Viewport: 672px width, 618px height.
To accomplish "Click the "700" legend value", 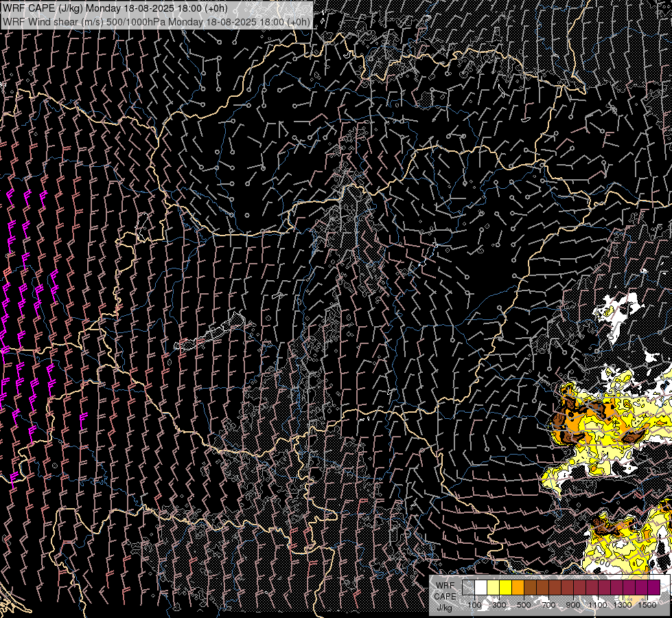I will pyautogui.click(x=548, y=605).
